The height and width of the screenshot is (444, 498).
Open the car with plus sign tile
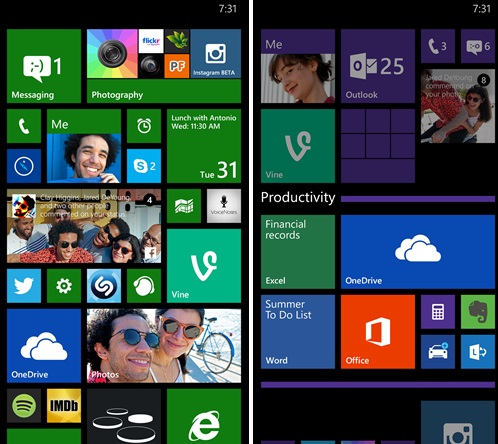(438, 352)
